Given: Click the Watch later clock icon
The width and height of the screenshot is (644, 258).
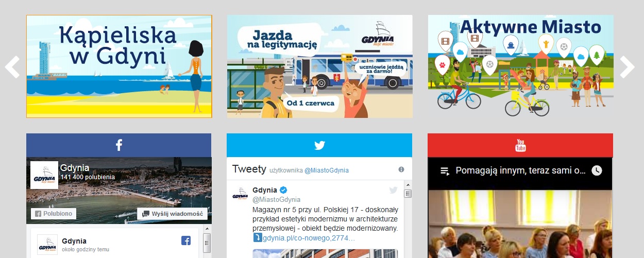Looking at the screenshot, I should pos(597,170).
